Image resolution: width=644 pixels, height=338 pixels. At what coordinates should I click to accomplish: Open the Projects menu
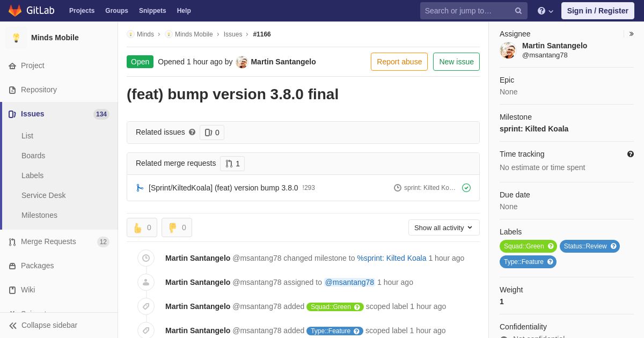click(82, 11)
